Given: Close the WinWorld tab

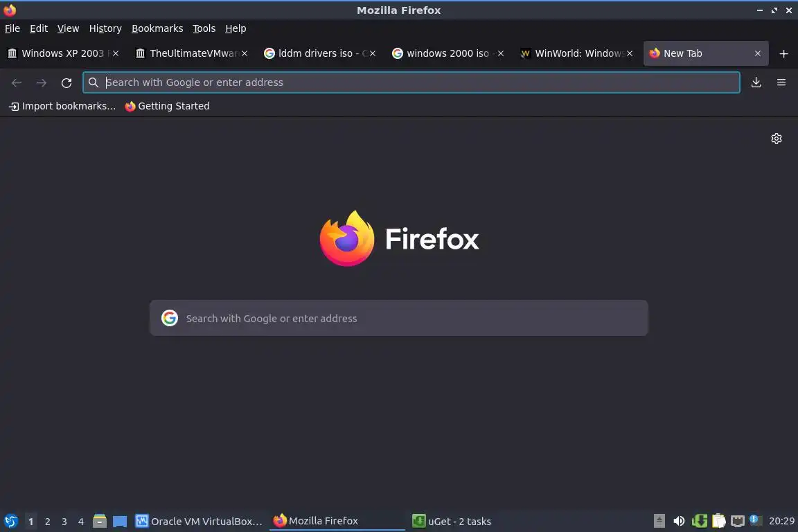Looking at the screenshot, I should pyautogui.click(x=630, y=53).
